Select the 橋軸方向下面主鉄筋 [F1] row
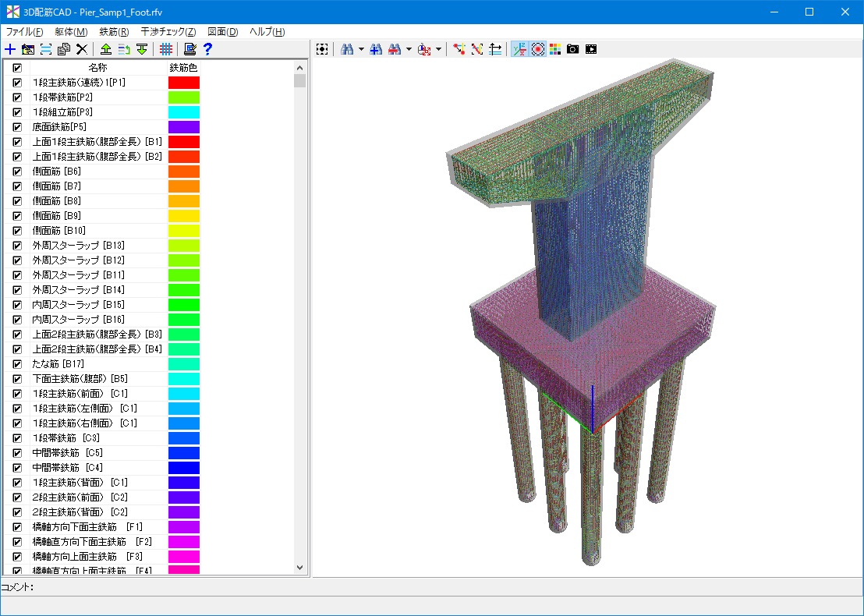This screenshot has width=864, height=616. tap(101, 527)
